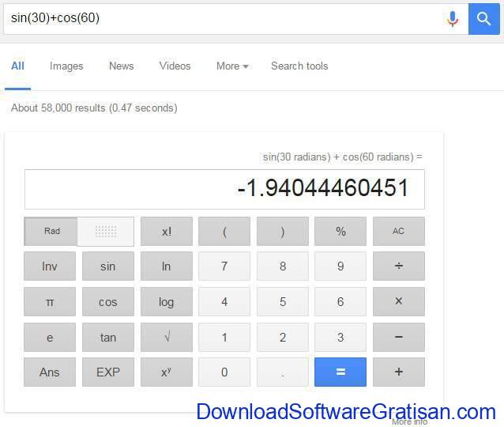
Task: Click the addition + key
Action: (399, 372)
